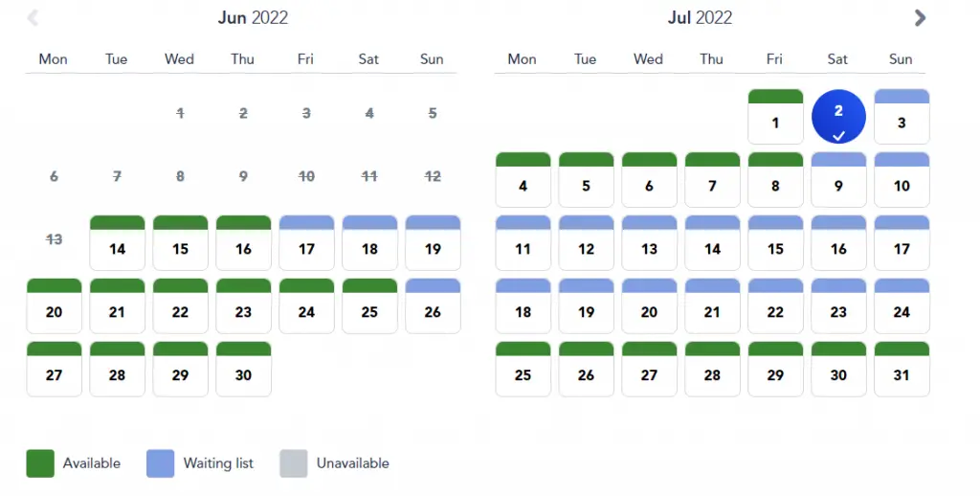Choose July 3 waiting list date

pos(902,116)
